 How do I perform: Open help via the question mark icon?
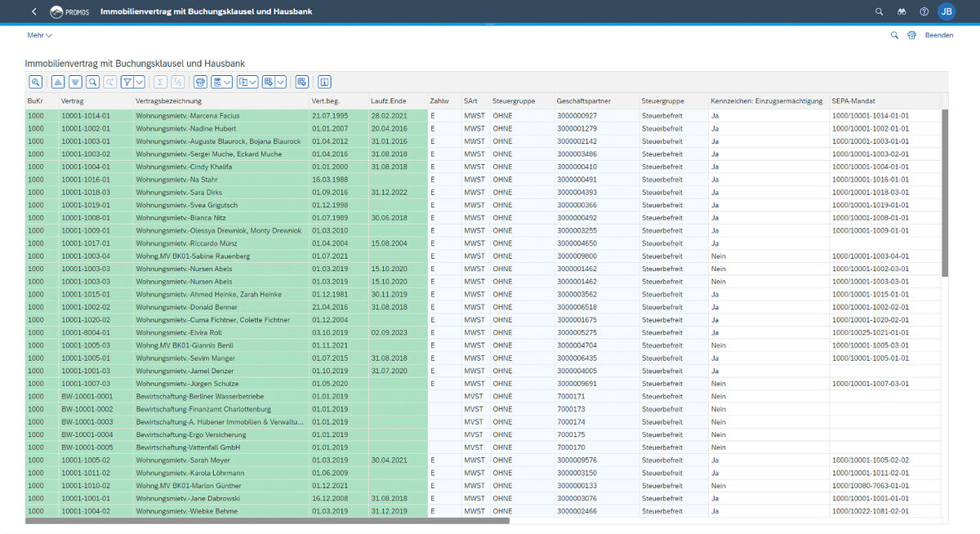(924, 12)
